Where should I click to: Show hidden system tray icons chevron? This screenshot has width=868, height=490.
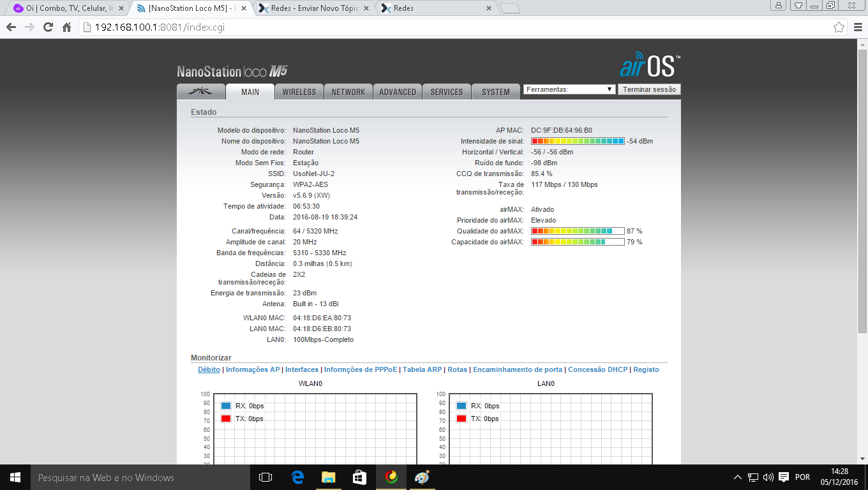click(x=738, y=477)
